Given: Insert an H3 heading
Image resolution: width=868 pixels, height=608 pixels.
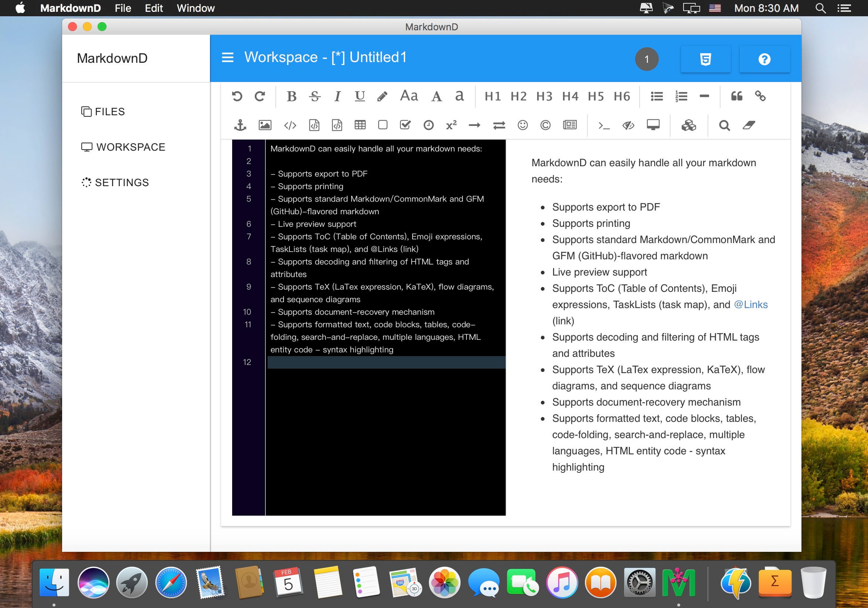Looking at the screenshot, I should click(x=544, y=96).
